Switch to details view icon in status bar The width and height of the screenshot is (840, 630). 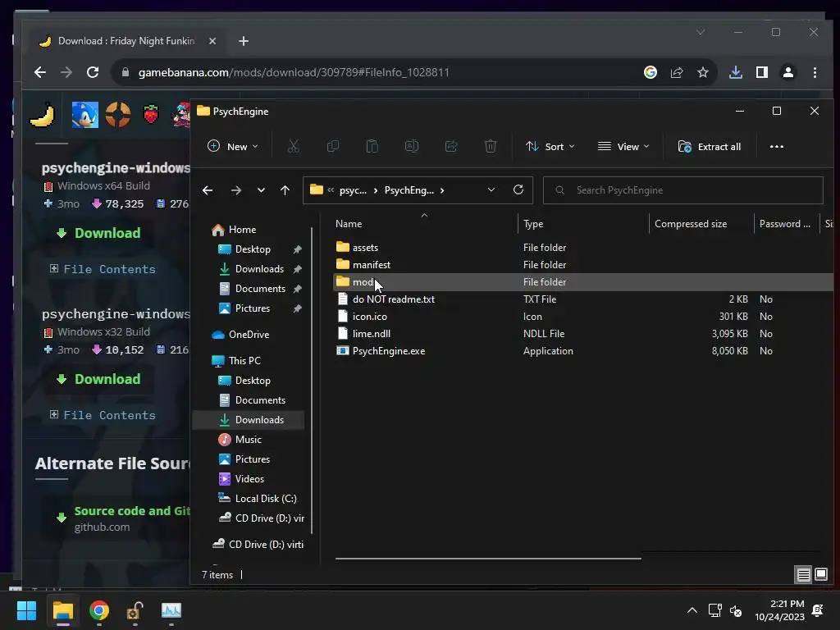[x=803, y=575]
